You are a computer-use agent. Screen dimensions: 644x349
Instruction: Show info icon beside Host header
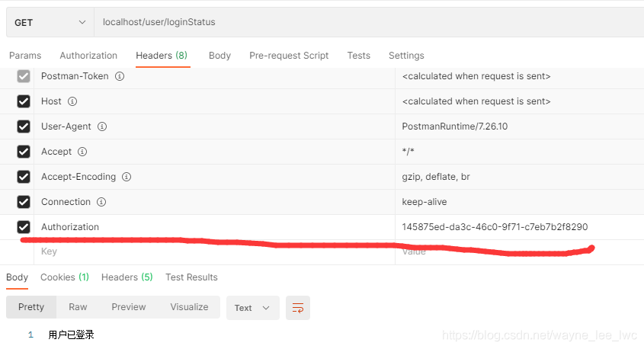72,101
